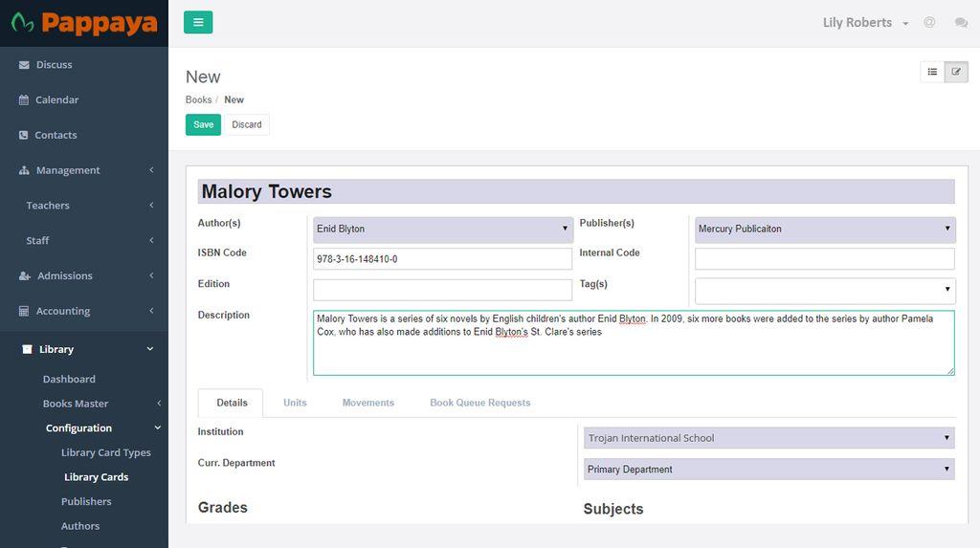Screen dimensions: 980x548
Task: Click the Description resize handle
Action: coord(950,371)
